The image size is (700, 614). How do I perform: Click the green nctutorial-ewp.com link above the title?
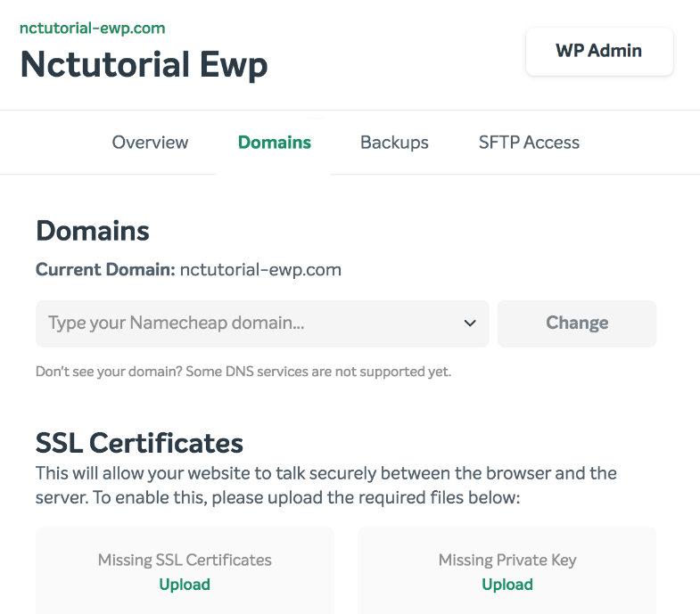pyautogui.click(x=93, y=29)
